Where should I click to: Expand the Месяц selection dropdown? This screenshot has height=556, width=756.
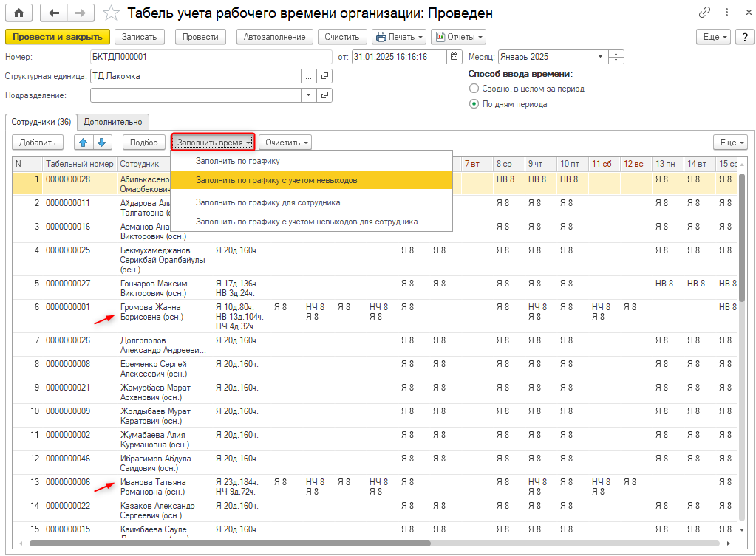pyautogui.click(x=600, y=56)
